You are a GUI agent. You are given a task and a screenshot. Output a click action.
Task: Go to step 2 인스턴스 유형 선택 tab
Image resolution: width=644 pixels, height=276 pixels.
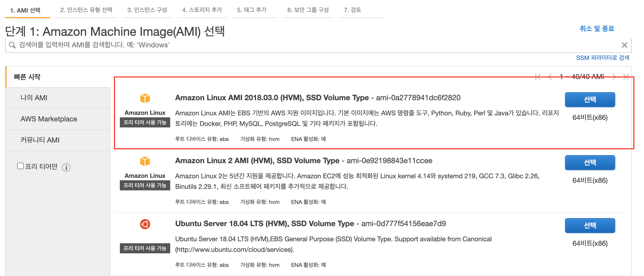coord(86,10)
